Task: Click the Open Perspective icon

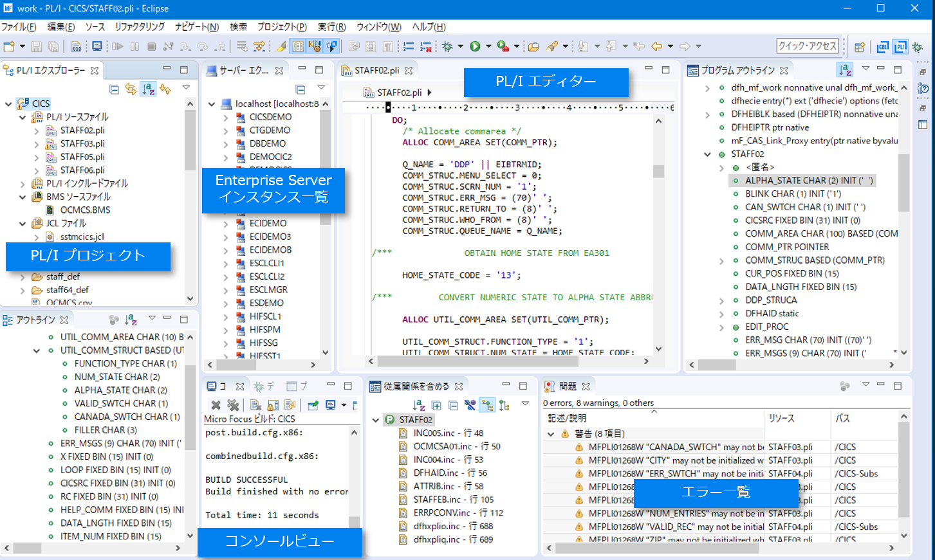Action: click(860, 47)
